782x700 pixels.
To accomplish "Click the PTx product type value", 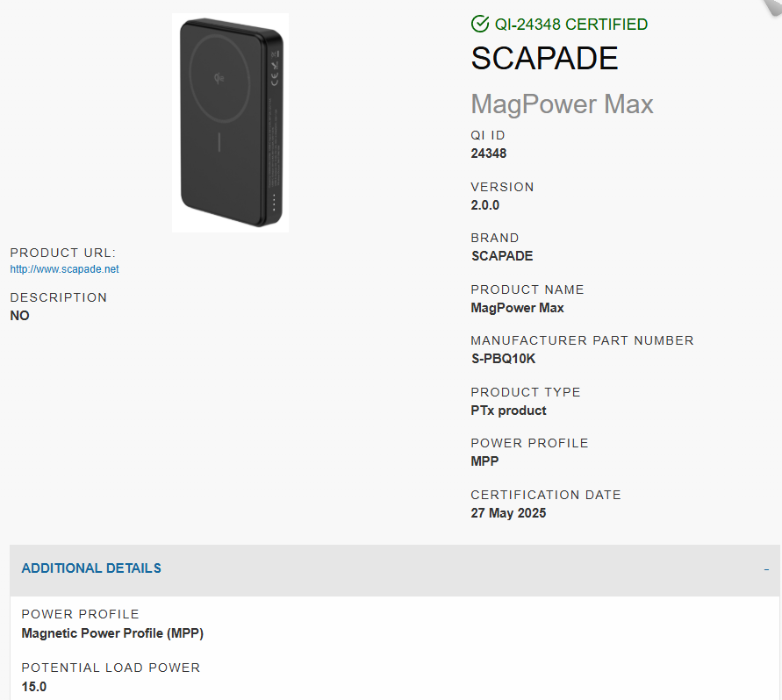I will (x=508, y=411).
